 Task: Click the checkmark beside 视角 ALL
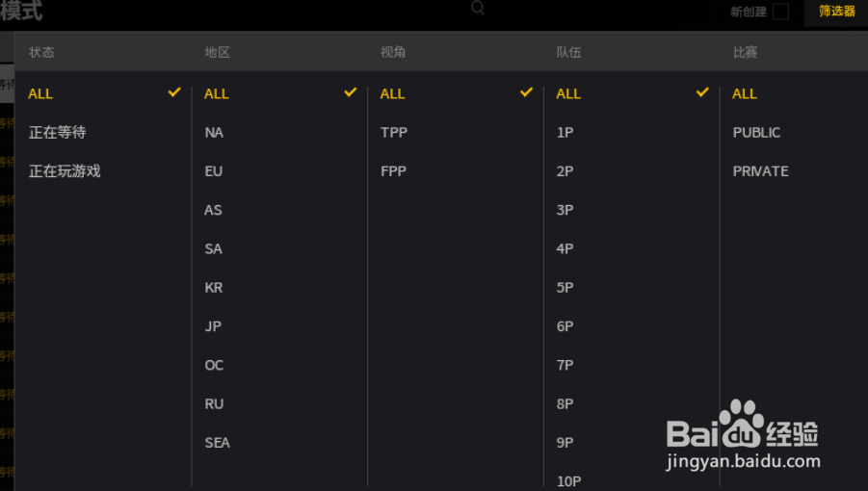coord(526,92)
